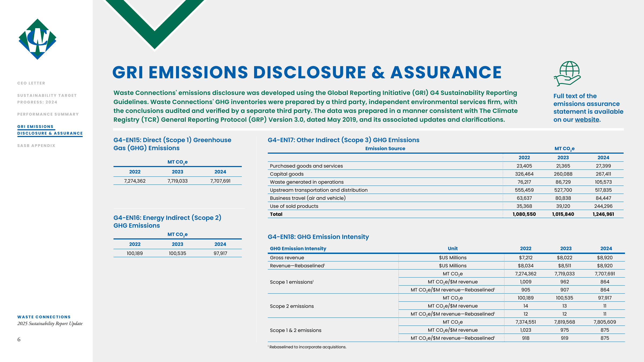Click 'Business travel (air and vehicle)' label
Image resolution: width=644 pixels, height=362 pixels.
pyautogui.click(x=308, y=198)
